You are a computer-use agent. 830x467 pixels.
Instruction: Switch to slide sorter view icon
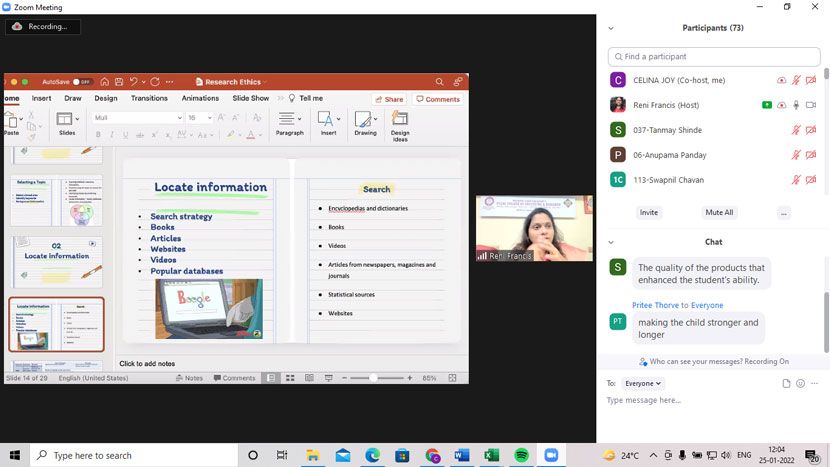tap(290, 378)
